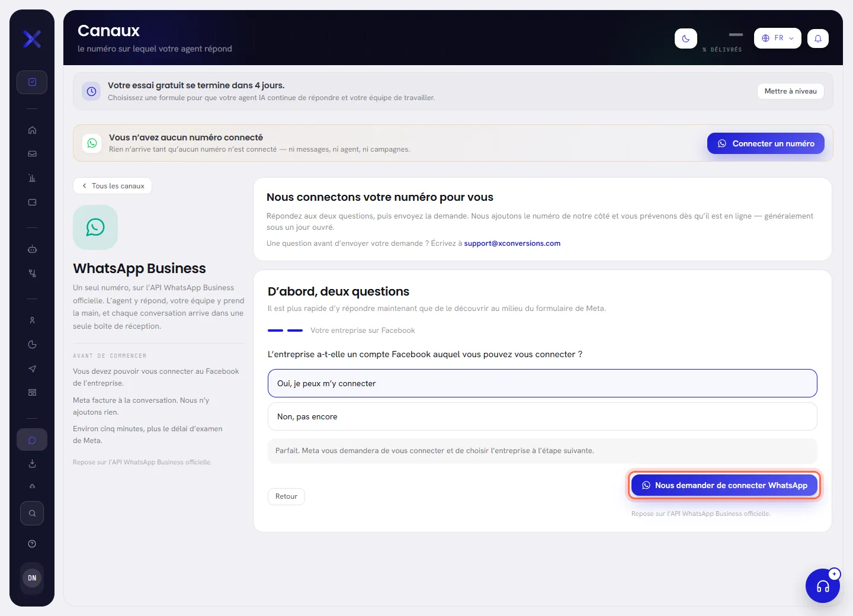The image size is (853, 616).
Task: Open the search button in the sidebar
Action: pyautogui.click(x=32, y=514)
